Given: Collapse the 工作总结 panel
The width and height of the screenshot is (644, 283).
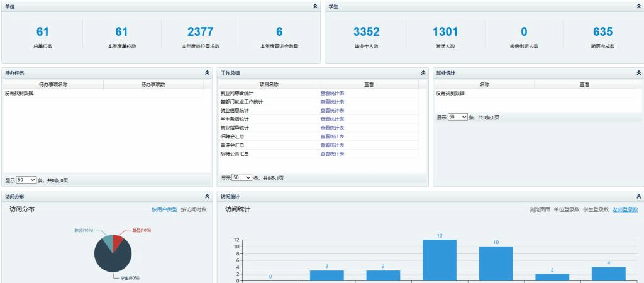Looking at the screenshot, I should [x=423, y=73].
